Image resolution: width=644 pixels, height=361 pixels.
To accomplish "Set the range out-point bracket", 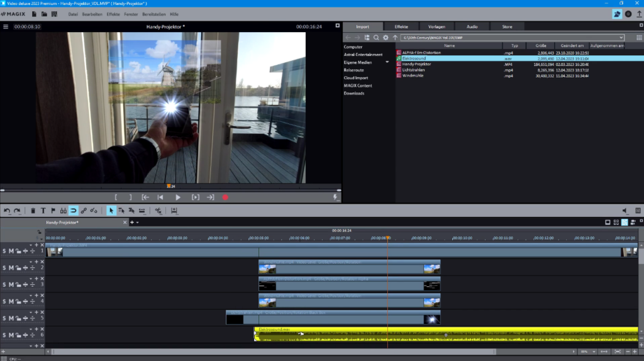I will pos(131,197).
